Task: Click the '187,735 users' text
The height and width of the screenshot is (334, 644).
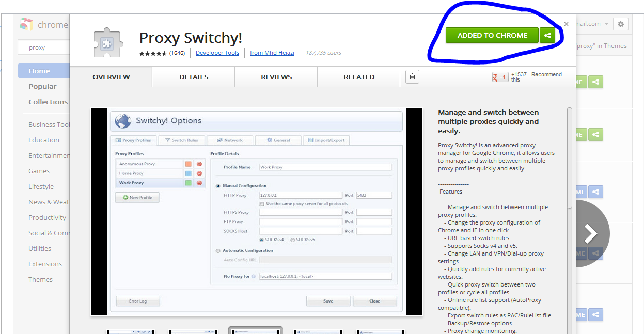Action: (x=323, y=53)
